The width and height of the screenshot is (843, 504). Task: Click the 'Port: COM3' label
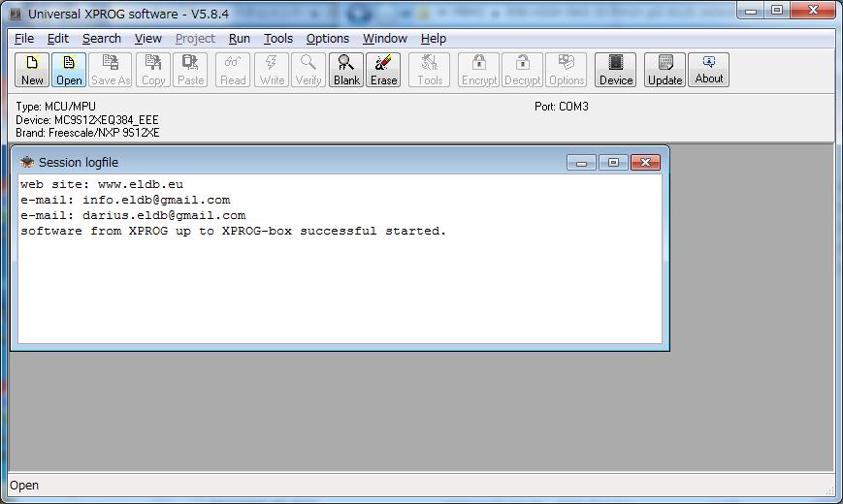(562, 107)
